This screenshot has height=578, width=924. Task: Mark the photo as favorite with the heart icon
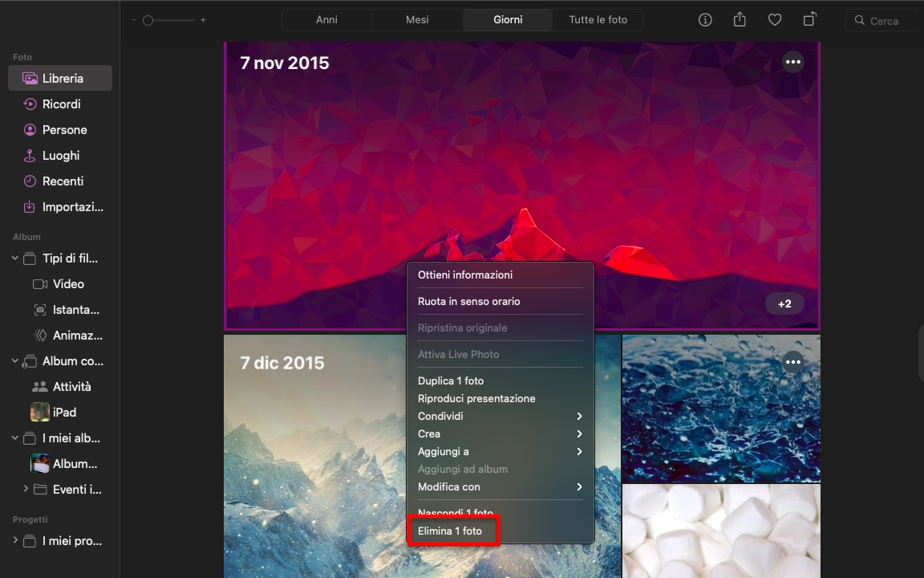tap(774, 19)
